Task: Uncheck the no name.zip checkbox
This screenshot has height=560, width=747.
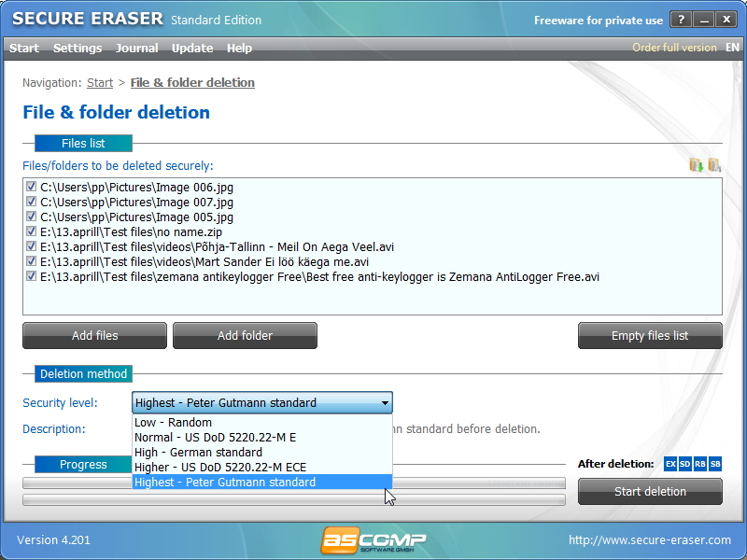Action: pos(31,231)
